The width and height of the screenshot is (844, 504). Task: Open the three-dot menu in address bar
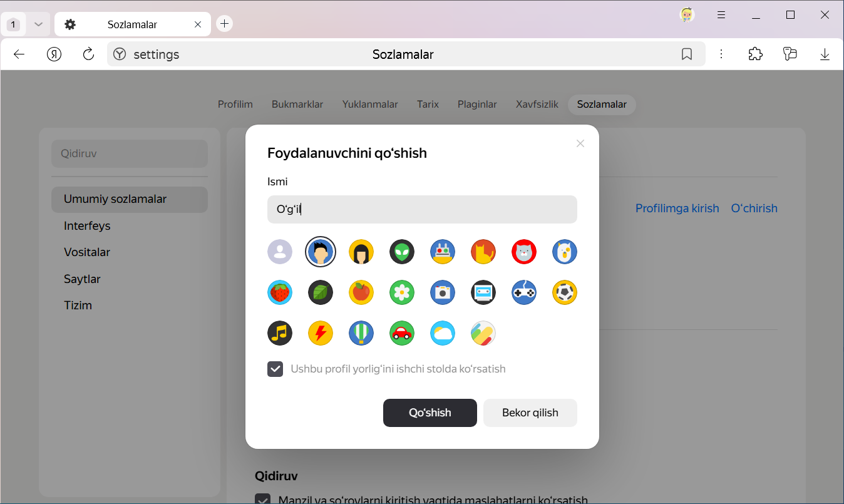tap(721, 54)
